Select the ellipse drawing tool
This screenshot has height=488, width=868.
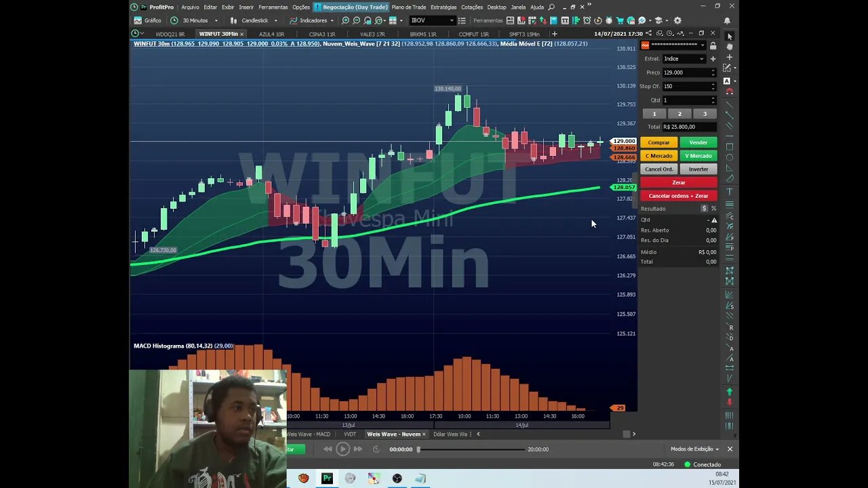point(730,157)
